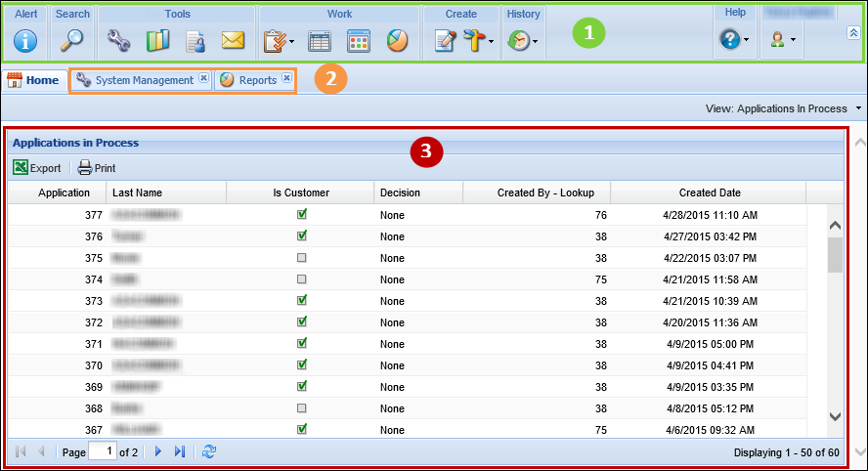Screen dimensions: 868x471
Task: Expand the Create signpost dropdown arrow
Action: tap(491, 41)
